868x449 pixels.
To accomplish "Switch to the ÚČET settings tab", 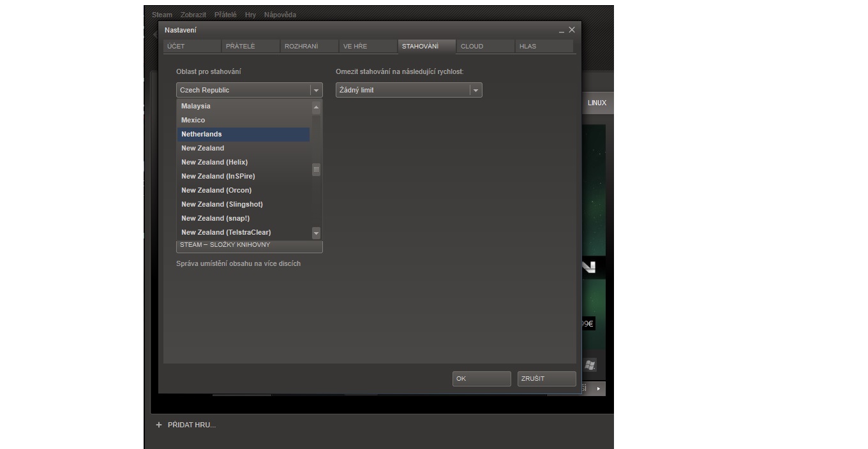I will [x=192, y=46].
